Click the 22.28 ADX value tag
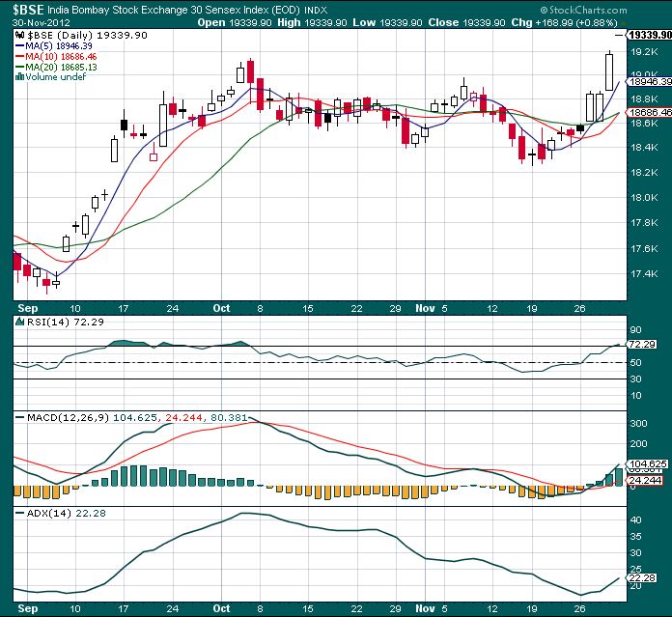Screen dimensions: 672x617 tap(641, 578)
